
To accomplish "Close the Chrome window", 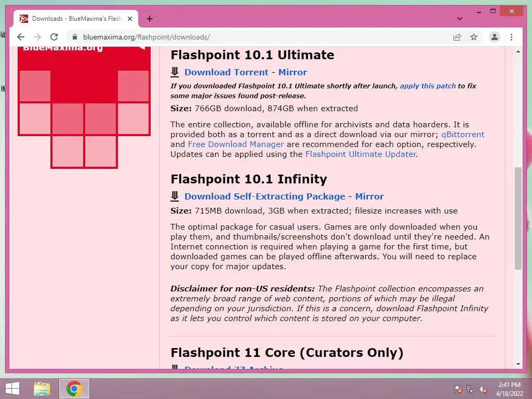I will [x=512, y=11].
